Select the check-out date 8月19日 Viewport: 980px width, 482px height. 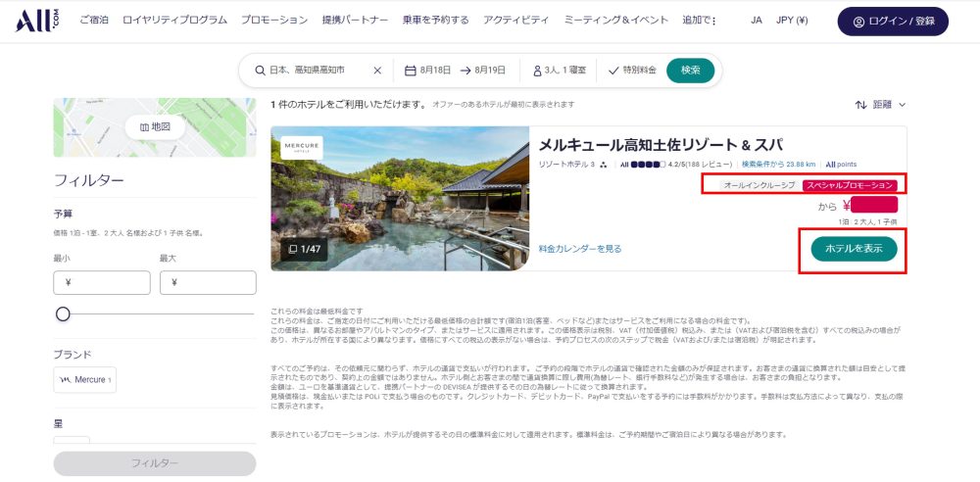(x=490, y=71)
